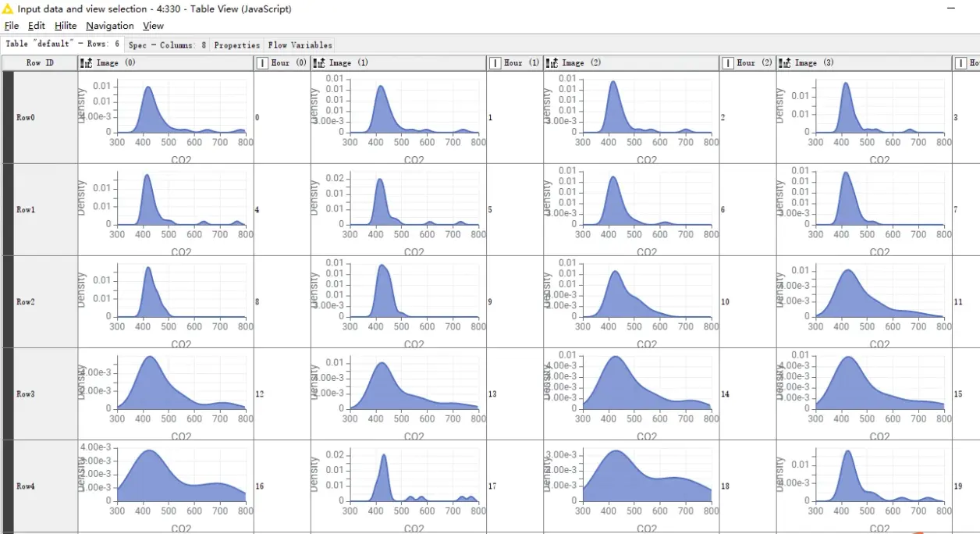
Task: Click the Hour cell with value 14
Action: 747,393
